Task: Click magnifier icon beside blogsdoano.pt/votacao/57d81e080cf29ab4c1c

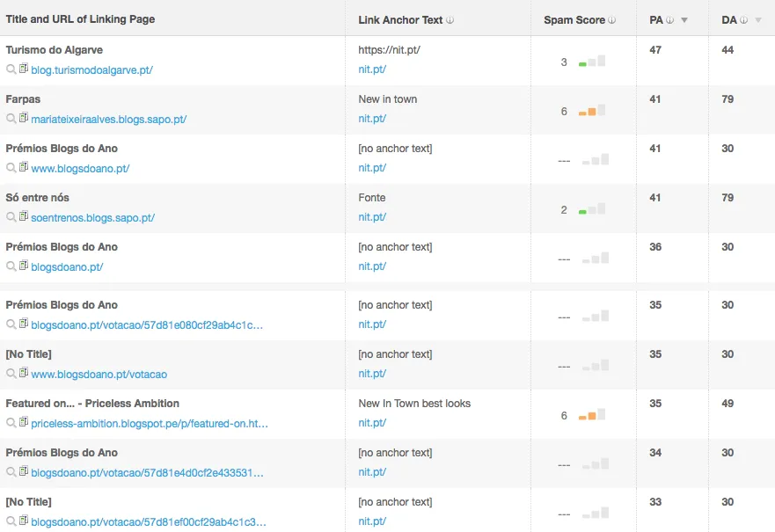Action: coord(11,324)
